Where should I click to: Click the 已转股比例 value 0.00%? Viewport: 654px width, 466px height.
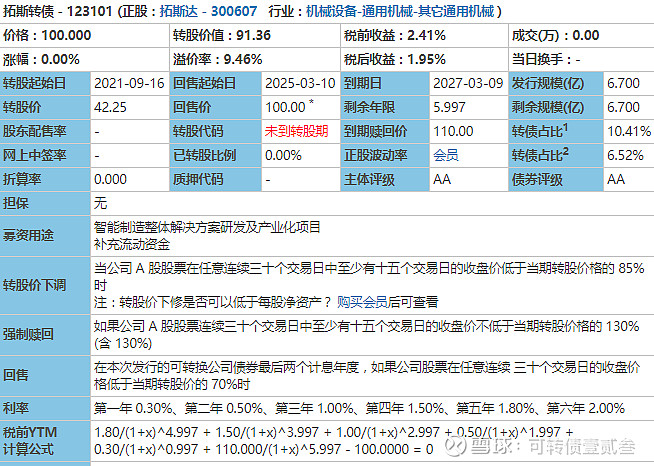(283, 156)
